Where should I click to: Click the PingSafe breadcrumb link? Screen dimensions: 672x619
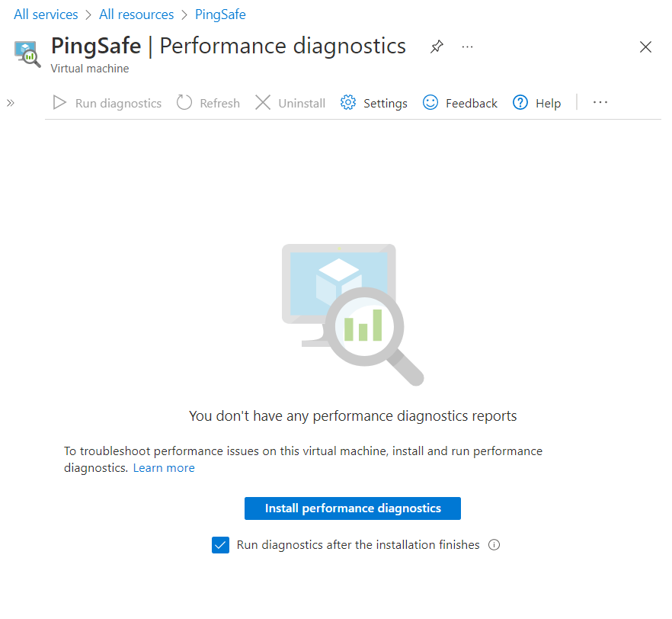point(220,14)
